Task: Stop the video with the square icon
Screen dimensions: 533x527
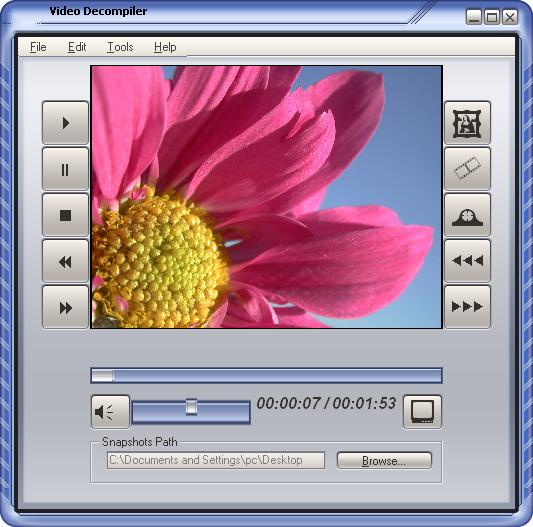Action: pyautogui.click(x=65, y=215)
